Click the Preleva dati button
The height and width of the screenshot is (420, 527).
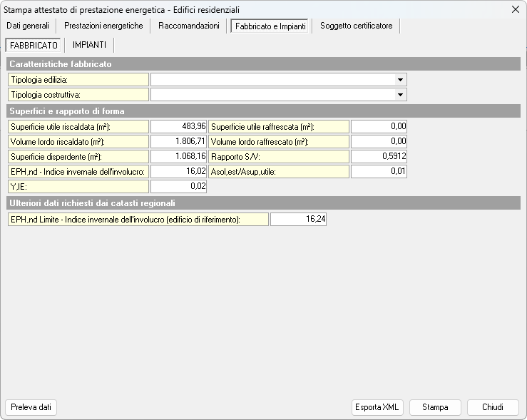[31, 407]
